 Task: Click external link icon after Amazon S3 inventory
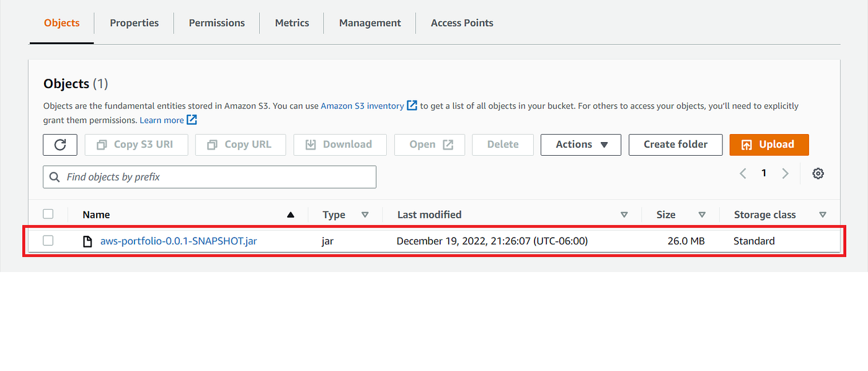pyautogui.click(x=412, y=105)
